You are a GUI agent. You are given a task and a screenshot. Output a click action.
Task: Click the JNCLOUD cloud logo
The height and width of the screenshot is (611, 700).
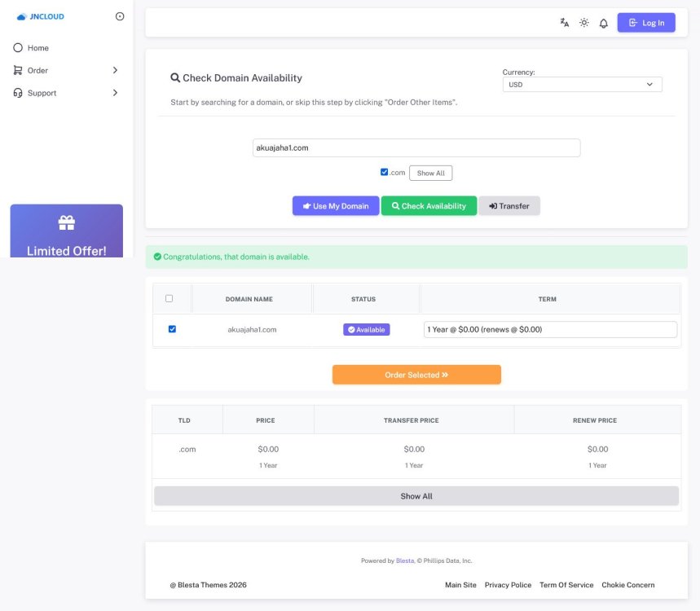(21, 16)
